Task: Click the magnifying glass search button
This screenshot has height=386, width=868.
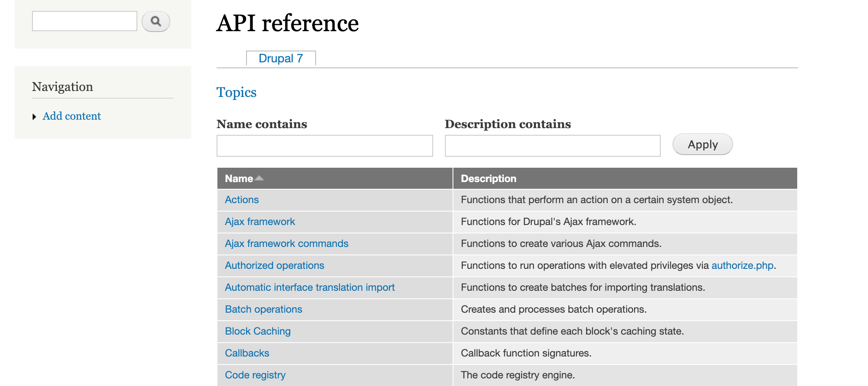Action: (x=155, y=21)
